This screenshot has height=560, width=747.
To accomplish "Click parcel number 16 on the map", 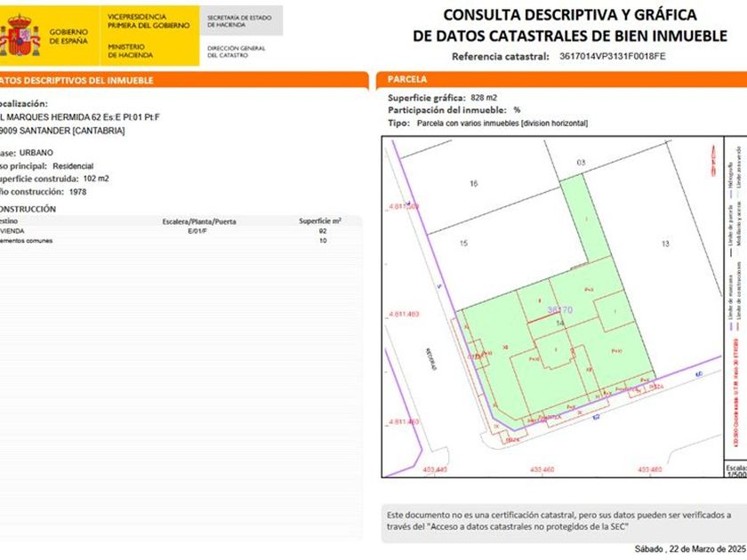I will tap(473, 183).
